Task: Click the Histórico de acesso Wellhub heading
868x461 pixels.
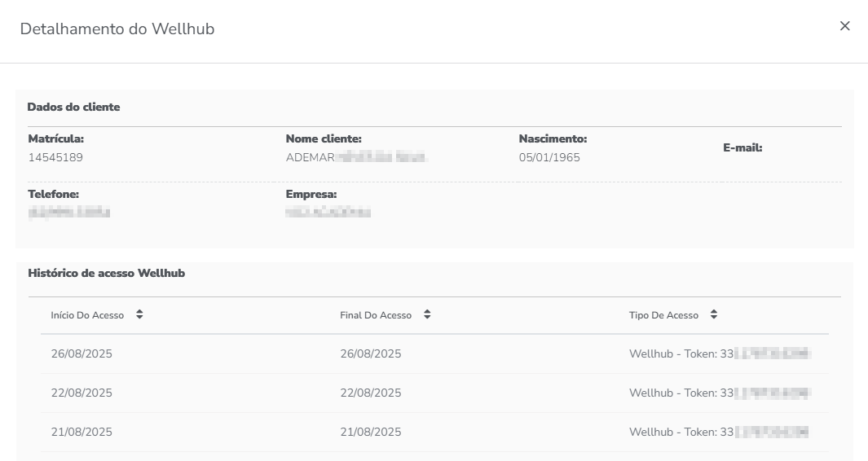Action: pyautogui.click(x=106, y=274)
